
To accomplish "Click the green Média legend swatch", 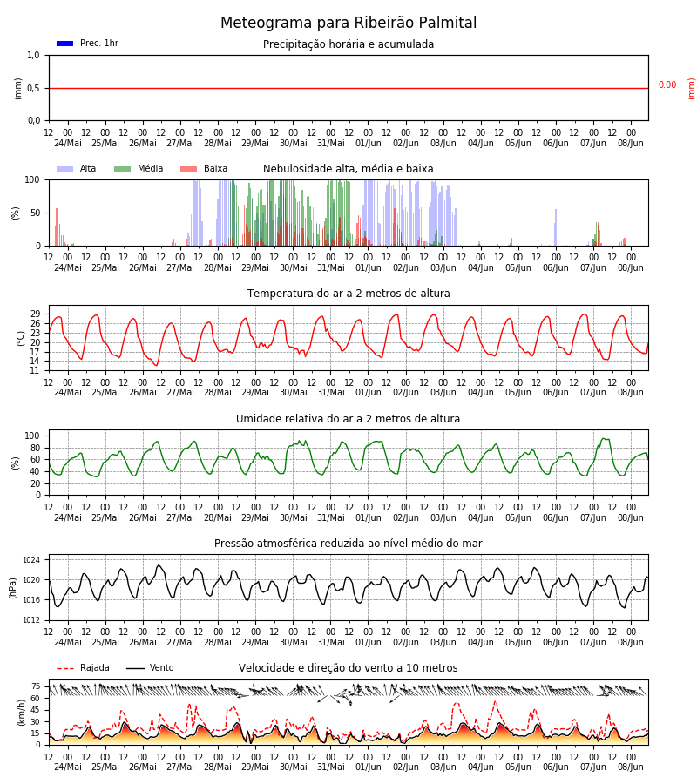I will click(x=123, y=168).
